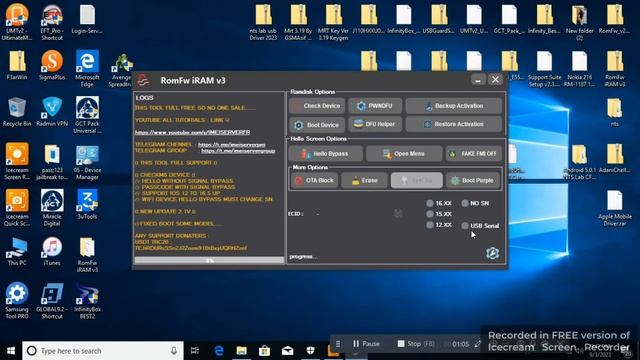Open the Telegram group link
This screenshot has width=640, height=360.
tap(238, 151)
